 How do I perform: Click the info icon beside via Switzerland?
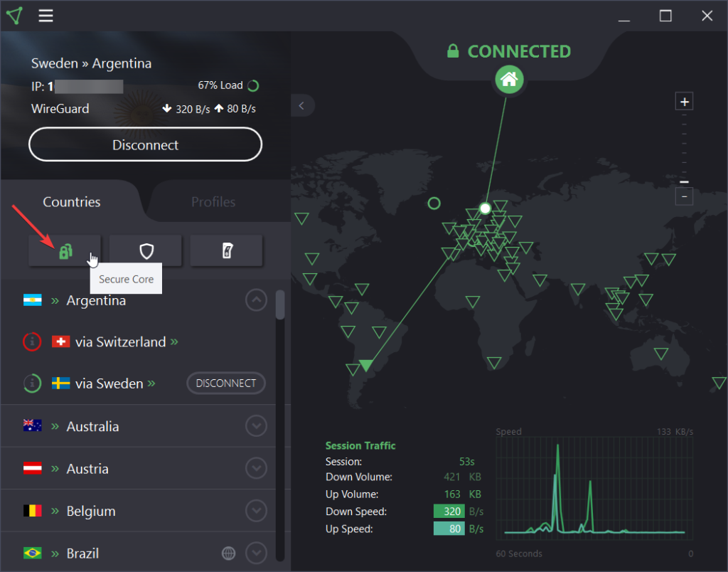coord(32,342)
